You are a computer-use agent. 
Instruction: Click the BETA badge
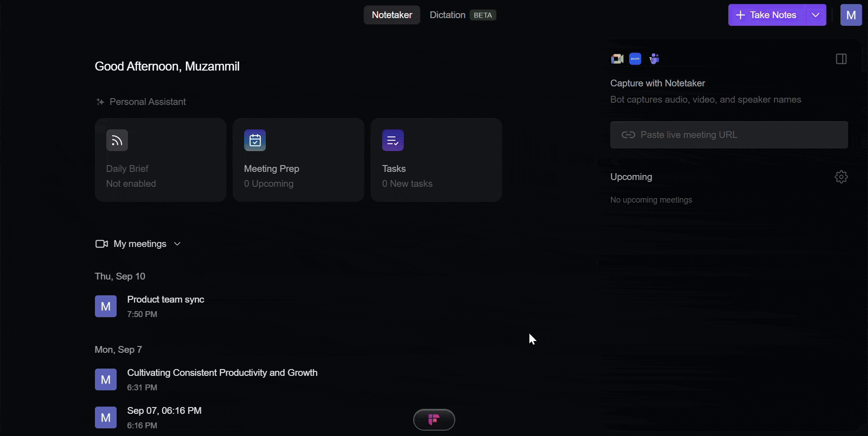coord(483,15)
